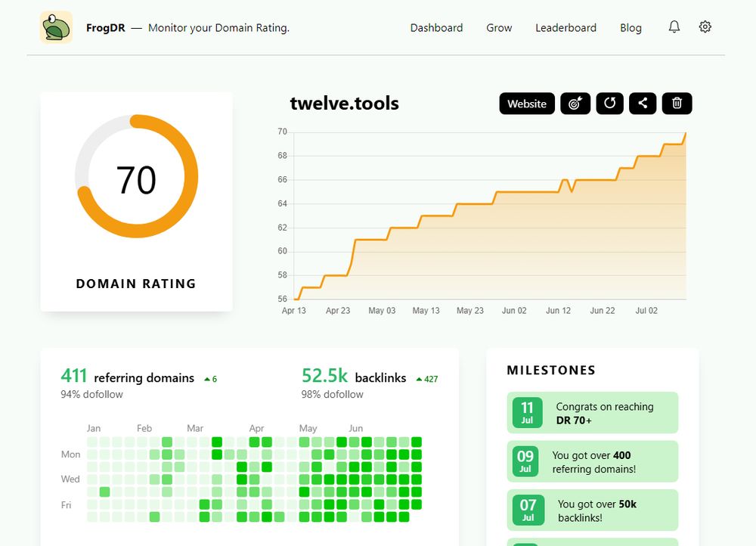Click the 11 Jul date badge
The width and height of the screenshot is (756, 546).
(x=527, y=413)
